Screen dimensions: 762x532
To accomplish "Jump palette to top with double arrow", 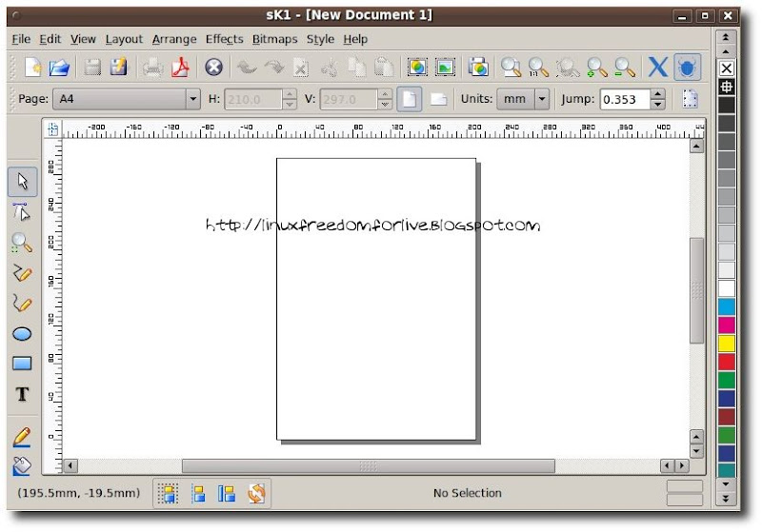I will [x=726, y=37].
